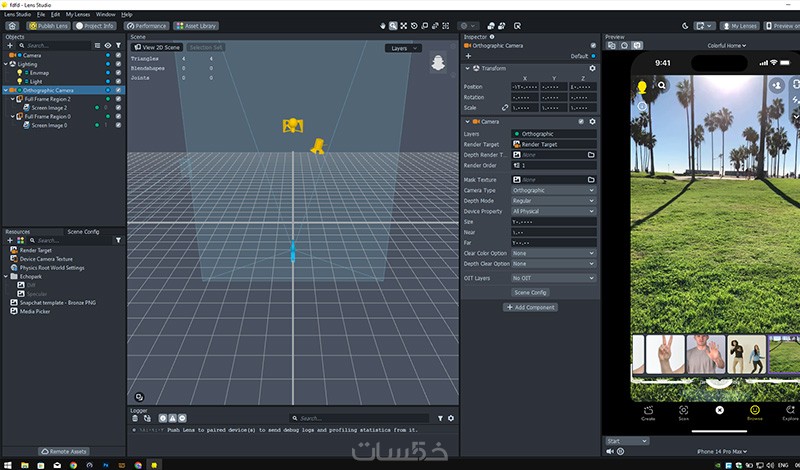Screen dimensions: 800x470
Task: Open Depth Mode Regular dropdown
Action: (554, 201)
